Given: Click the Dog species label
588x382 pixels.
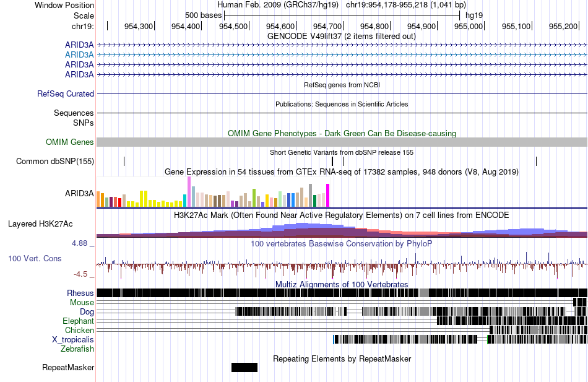Looking at the screenshot, I should pyautogui.click(x=87, y=312).
